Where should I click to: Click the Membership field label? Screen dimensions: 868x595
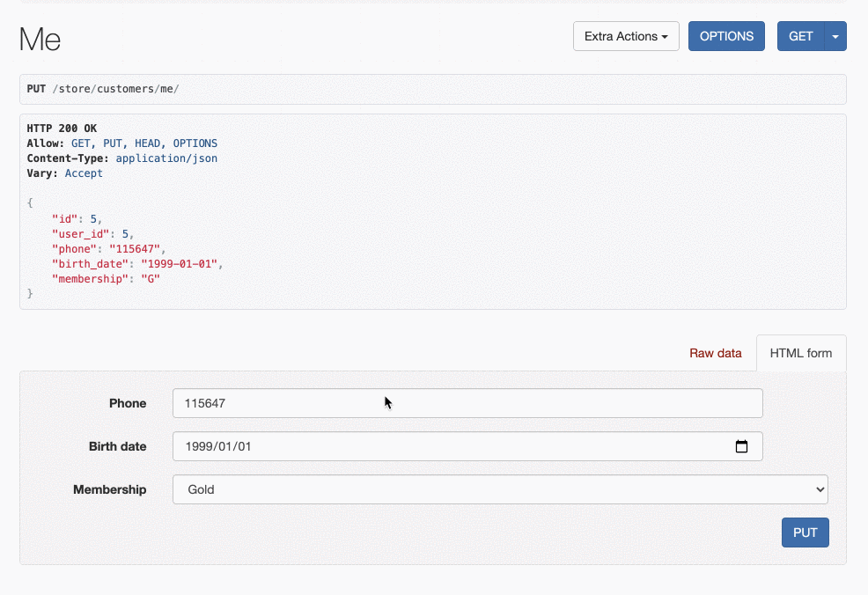point(110,490)
